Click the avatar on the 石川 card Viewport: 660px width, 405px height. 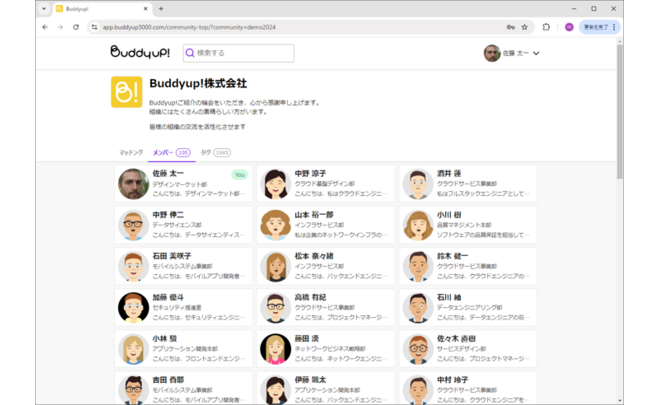(x=418, y=308)
